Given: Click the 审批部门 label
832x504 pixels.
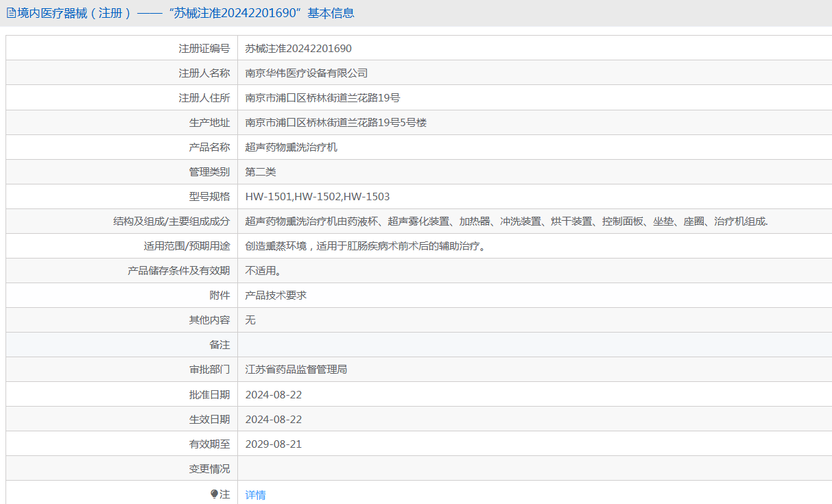Looking at the screenshot, I should pyautogui.click(x=209, y=370).
